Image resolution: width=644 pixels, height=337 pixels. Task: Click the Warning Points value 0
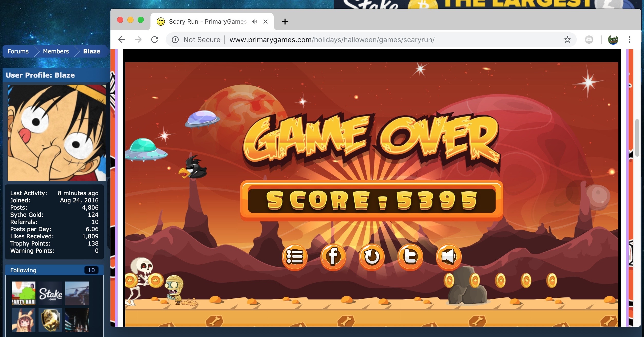point(97,251)
